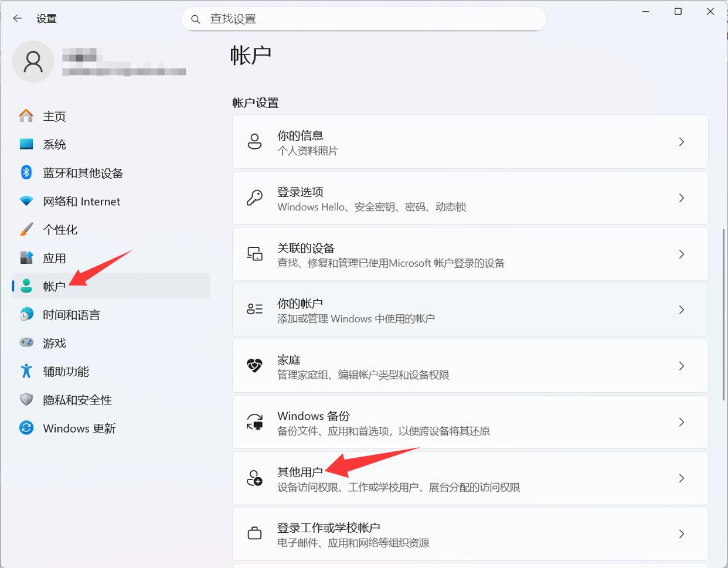Click the Windows Update sync icon
The width and height of the screenshot is (728, 568).
(26, 428)
